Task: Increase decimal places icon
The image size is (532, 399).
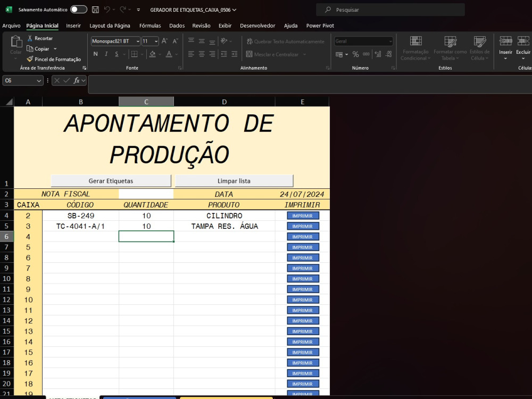Action: [378, 54]
